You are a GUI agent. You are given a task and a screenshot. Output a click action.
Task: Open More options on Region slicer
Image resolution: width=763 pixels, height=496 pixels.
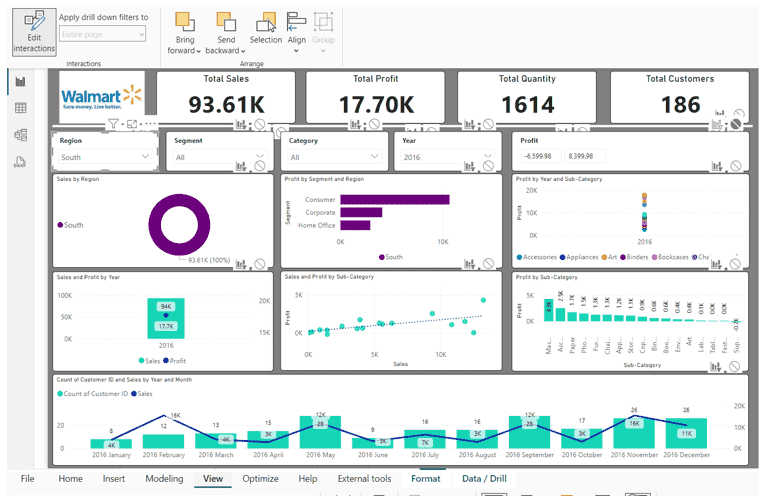tap(150, 124)
